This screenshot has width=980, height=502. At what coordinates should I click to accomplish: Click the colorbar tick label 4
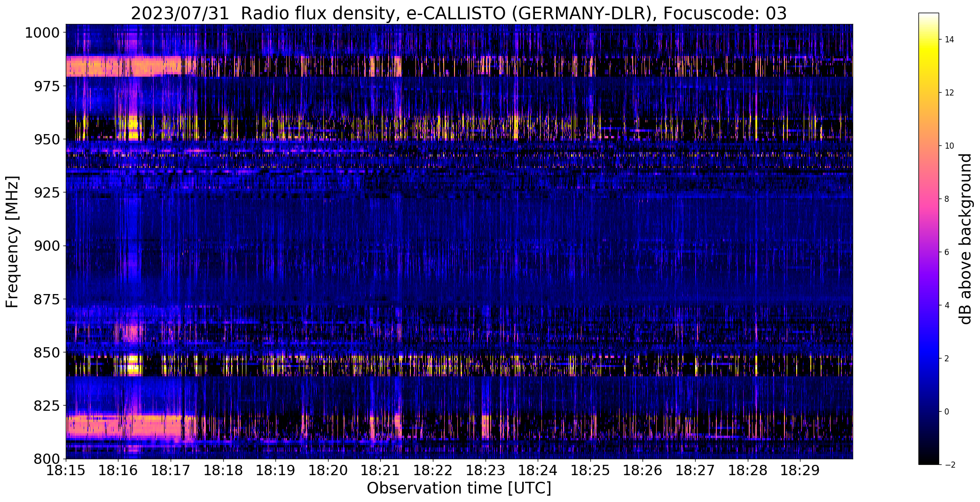pyautogui.click(x=947, y=305)
